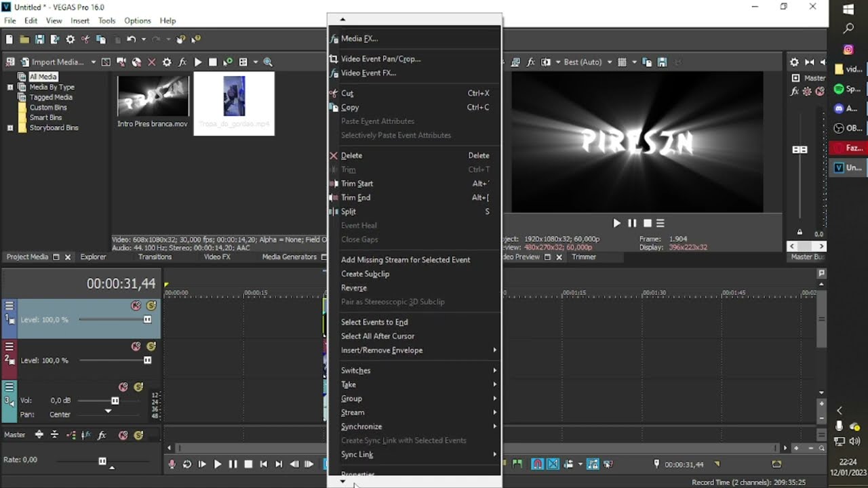Expand the Switches submenu
The width and height of the screenshot is (868, 488).
click(x=415, y=371)
